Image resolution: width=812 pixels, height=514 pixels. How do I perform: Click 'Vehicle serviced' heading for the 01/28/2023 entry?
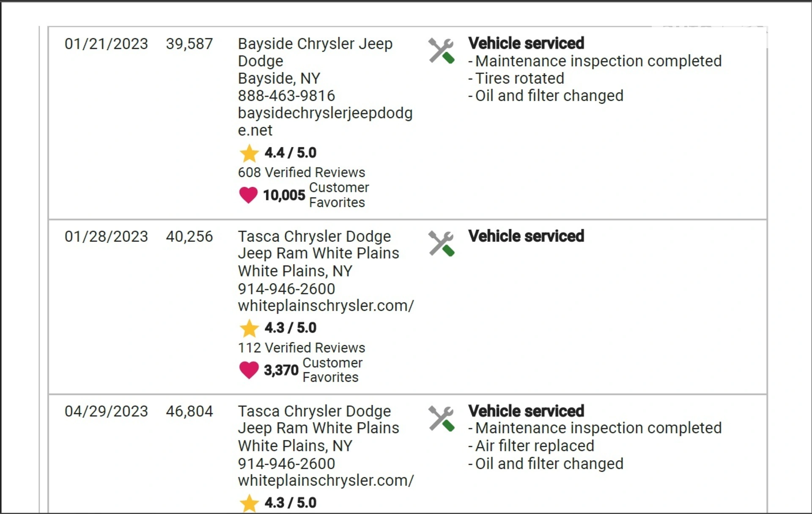coord(526,236)
